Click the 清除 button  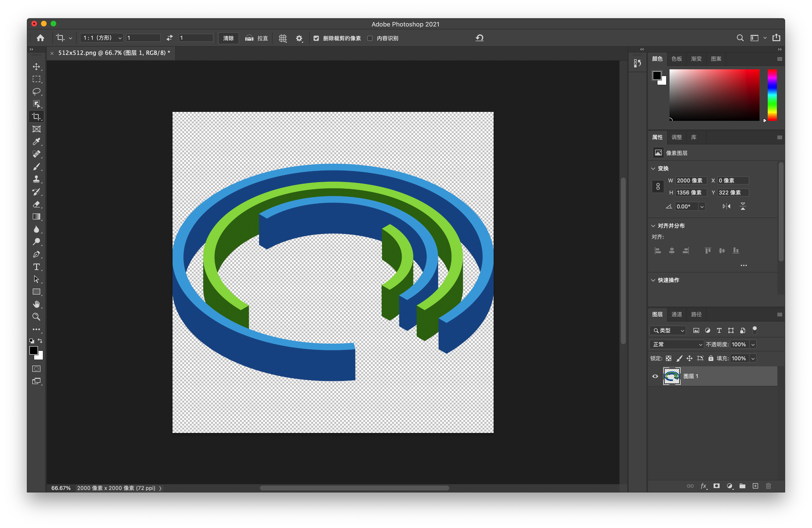[228, 38]
